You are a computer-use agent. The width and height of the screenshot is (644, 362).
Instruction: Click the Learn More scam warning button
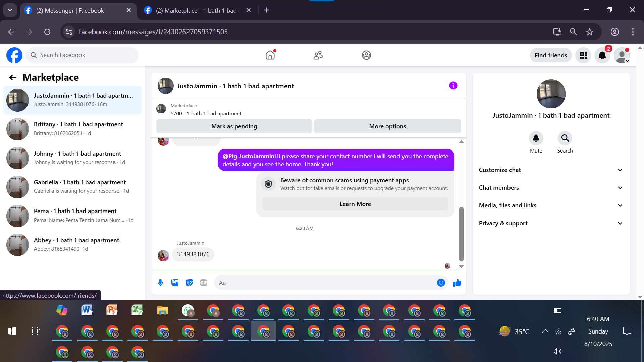tap(355, 204)
